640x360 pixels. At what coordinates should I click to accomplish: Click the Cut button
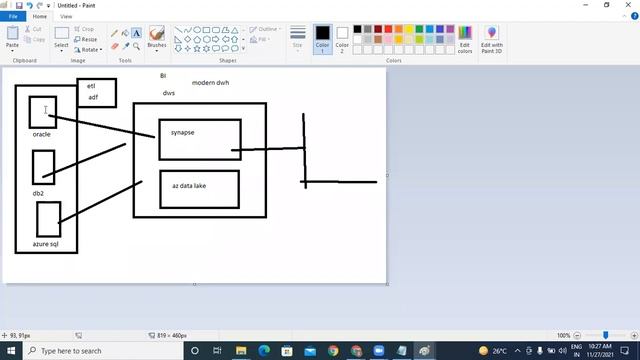pyautogui.click(x=33, y=29)
